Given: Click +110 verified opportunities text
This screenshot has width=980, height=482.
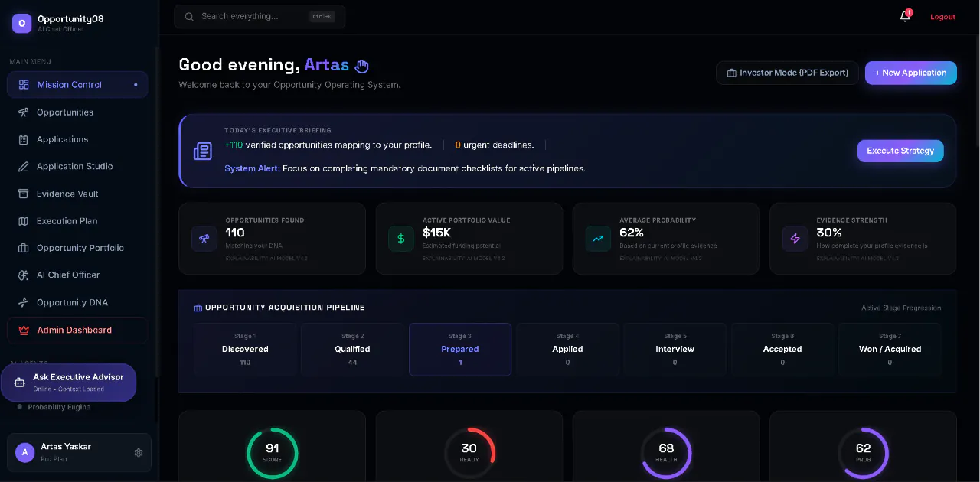Looking at the screenshot, I should (328, 145).
